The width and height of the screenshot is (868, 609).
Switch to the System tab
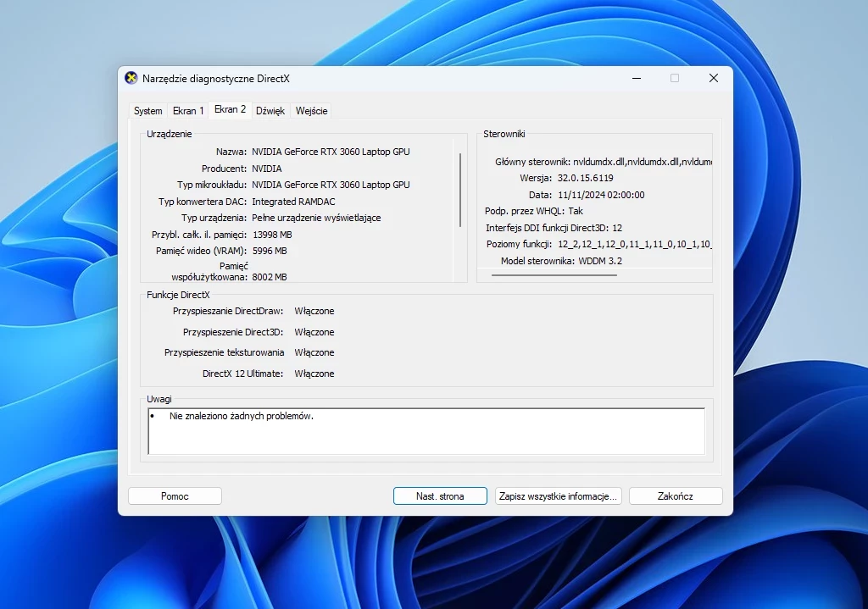tap(148, 111)
